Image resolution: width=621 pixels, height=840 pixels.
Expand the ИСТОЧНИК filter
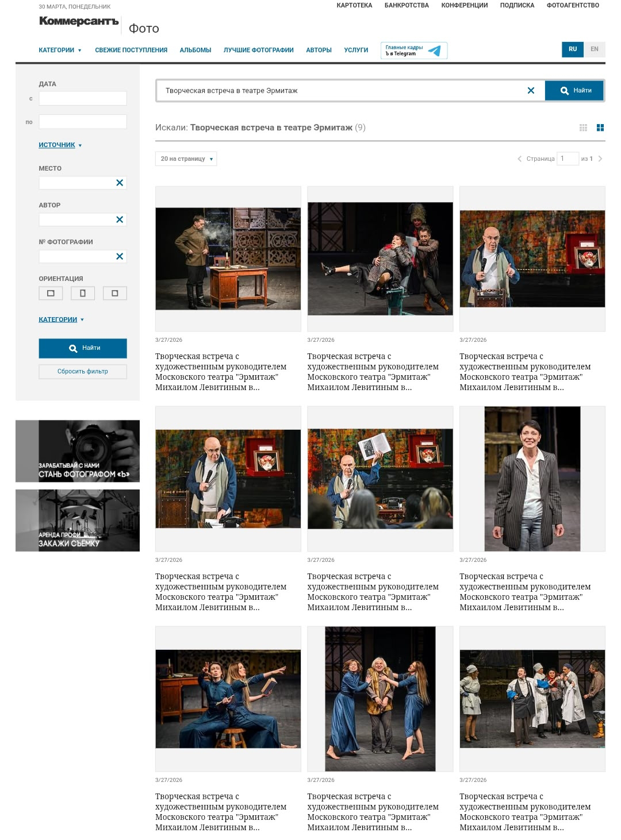[60, 145]
